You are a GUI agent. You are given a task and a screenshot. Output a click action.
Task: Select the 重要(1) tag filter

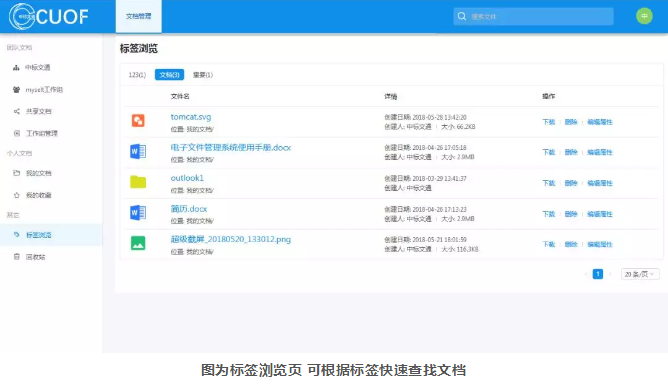(203, 75)
